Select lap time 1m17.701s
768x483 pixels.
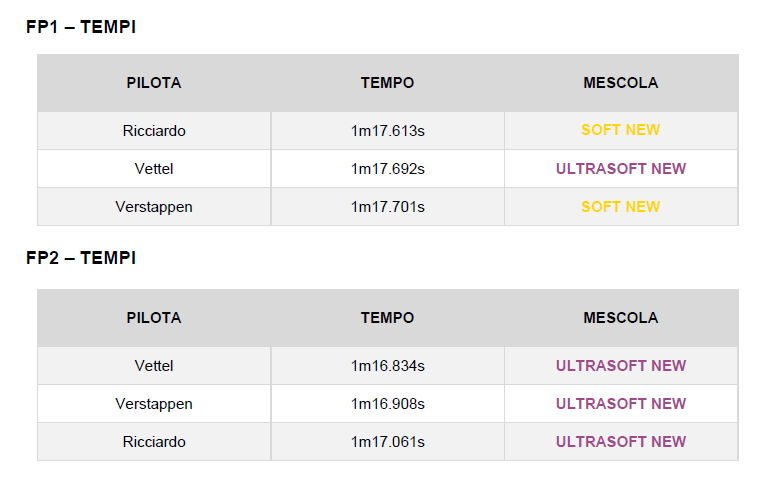(387, 207)
